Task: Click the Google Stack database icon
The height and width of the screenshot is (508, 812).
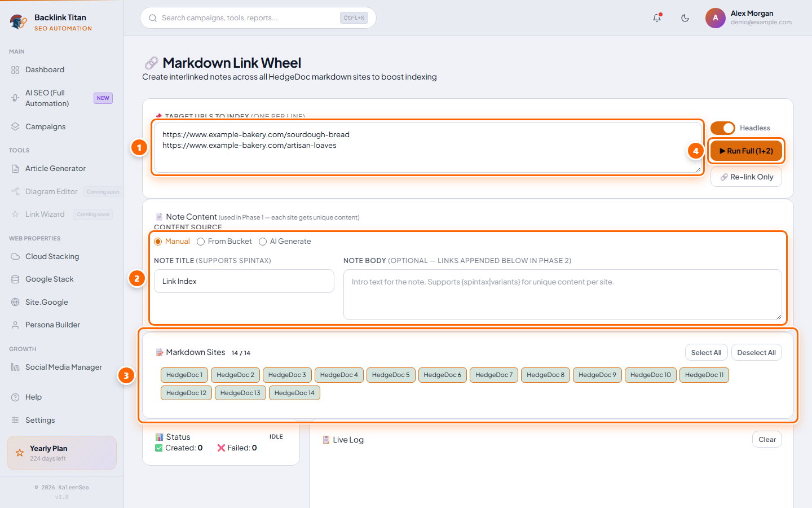Action: coord(15,279)
